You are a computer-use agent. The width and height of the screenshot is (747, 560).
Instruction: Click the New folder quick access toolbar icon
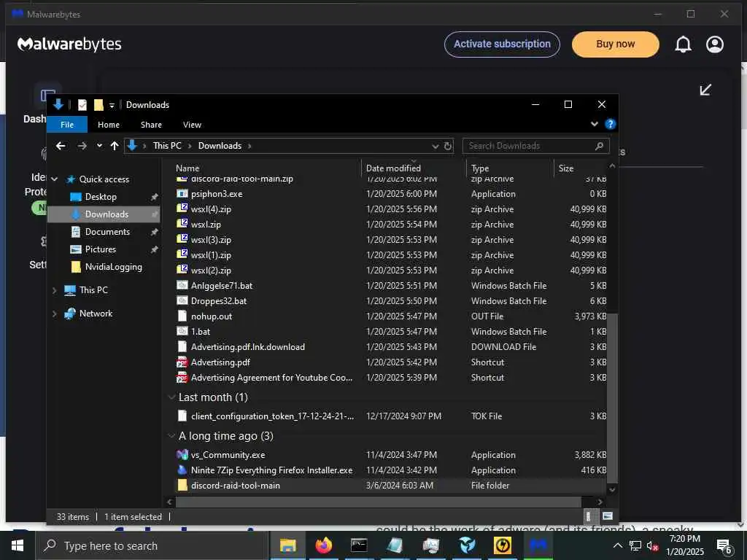coord(98,105)
